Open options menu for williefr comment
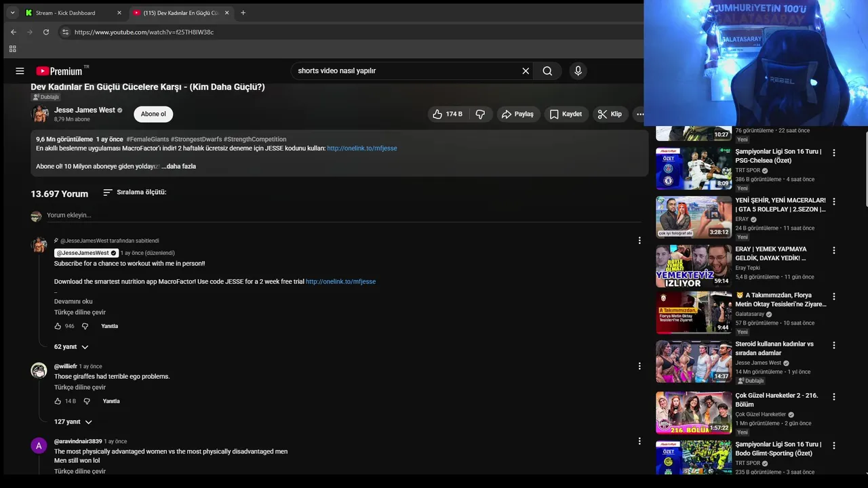 pyautogui.click(x=639, y=366)
